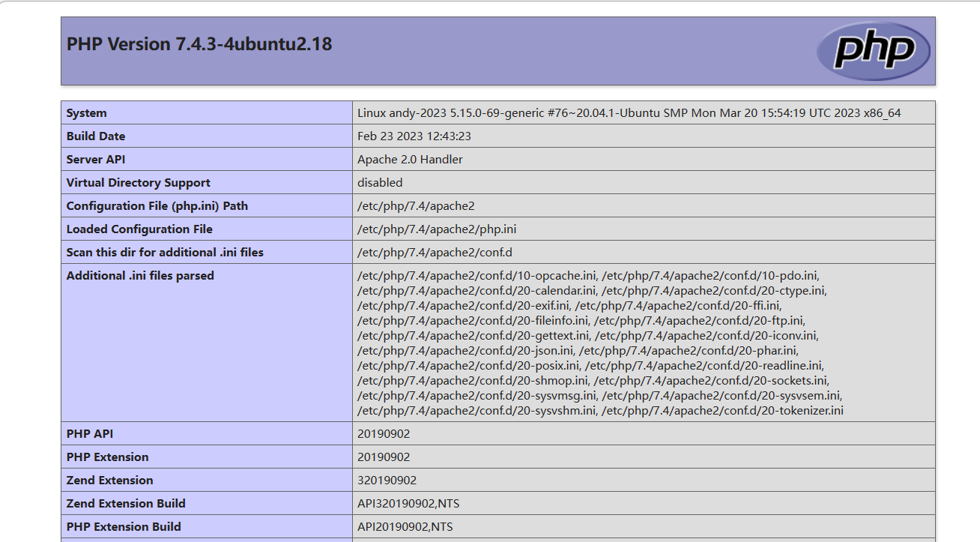This screenshot has width=980, height=542.
Task: Select the Feb 23 2023 12:43:23 value
Action: 414,136
